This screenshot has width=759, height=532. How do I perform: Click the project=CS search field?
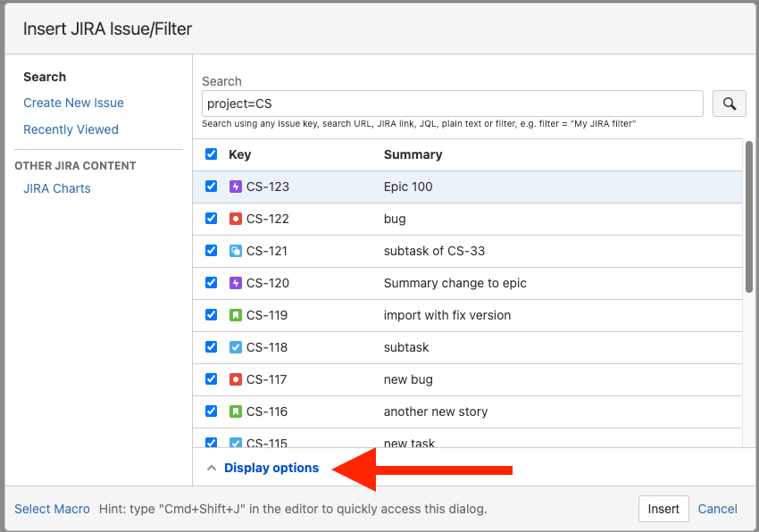(x=453, y=104)
